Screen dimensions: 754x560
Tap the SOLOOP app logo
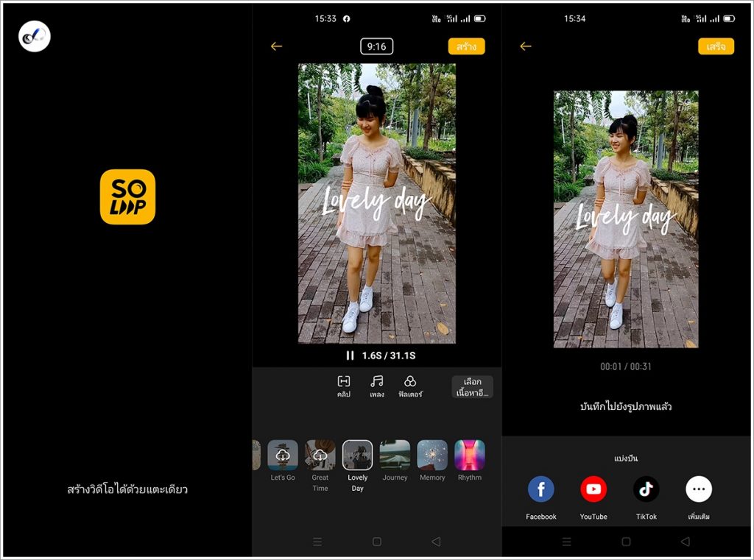click(127, 196)
